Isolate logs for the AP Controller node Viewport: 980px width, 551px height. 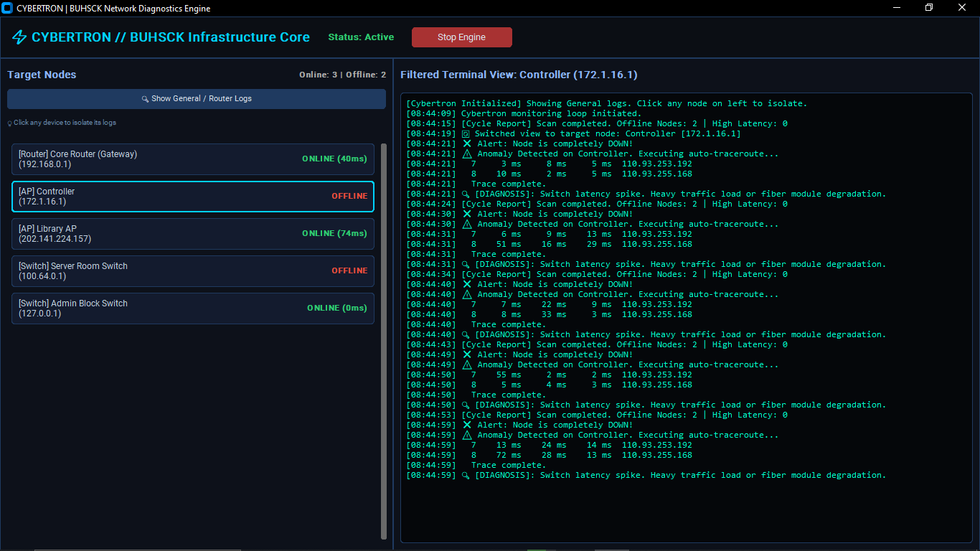[193, 197]
